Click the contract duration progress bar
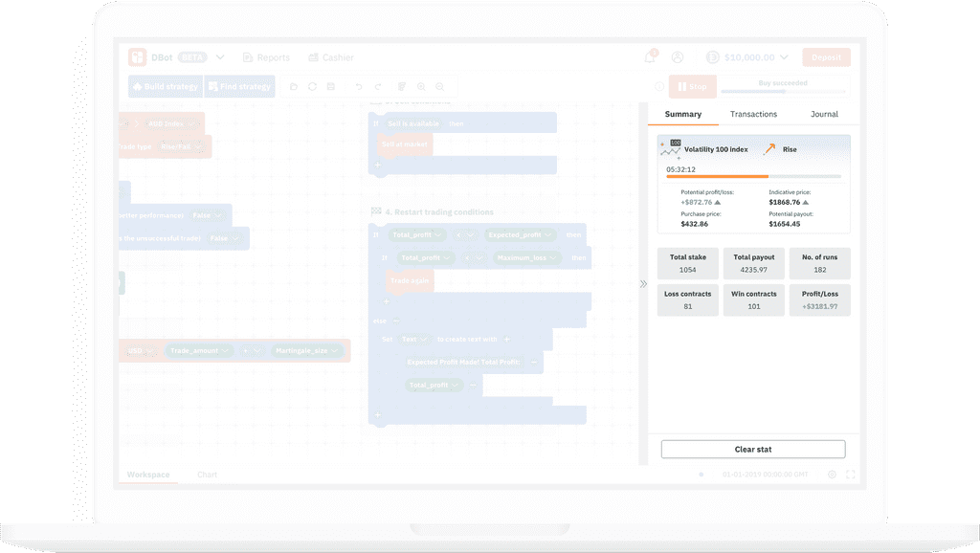Viewport: 980px width, 553px height. (x=753, y=177)
